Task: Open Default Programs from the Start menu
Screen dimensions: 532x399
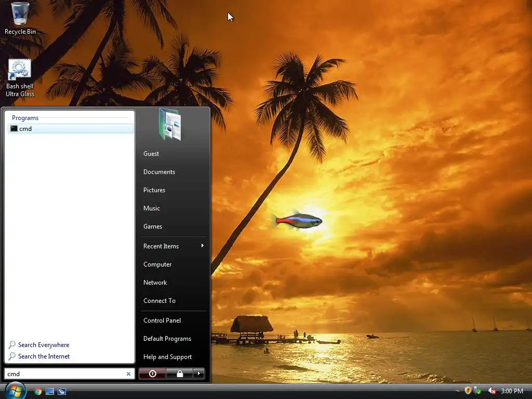Action: (x=167, y=339)
